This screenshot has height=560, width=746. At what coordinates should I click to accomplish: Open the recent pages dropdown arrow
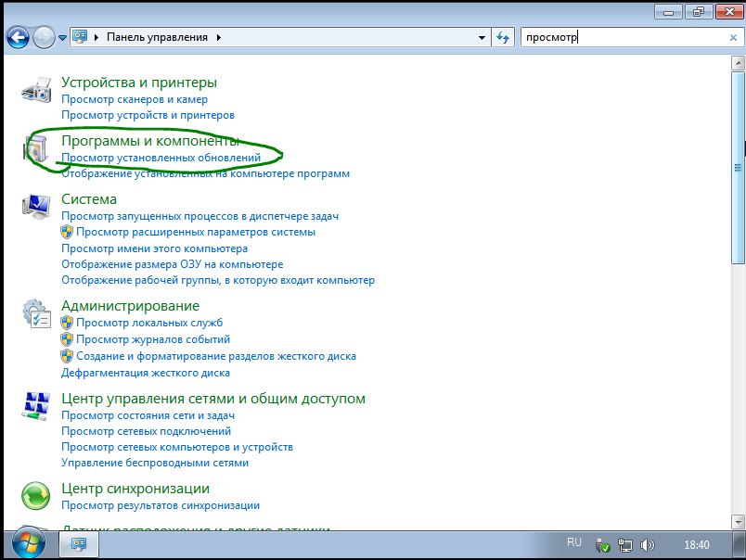pyautogui.click(x=63, y=38)
